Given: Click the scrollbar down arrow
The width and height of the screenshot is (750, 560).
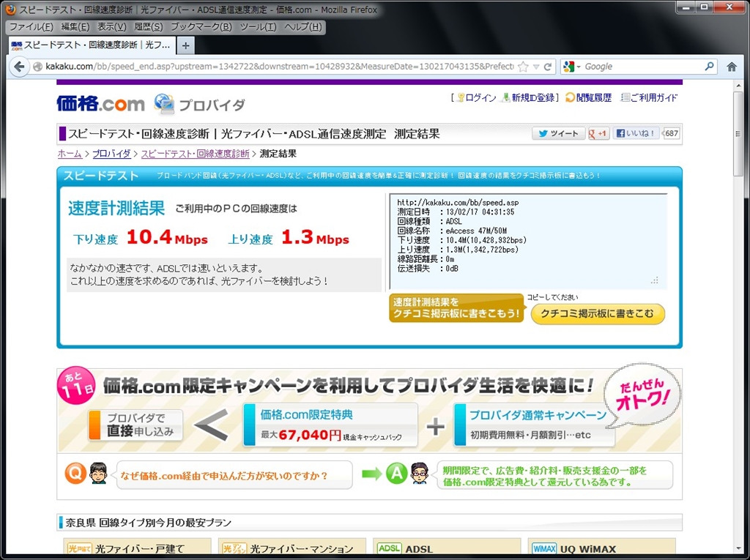Looking at the screenshot, I should click(740, 548).
